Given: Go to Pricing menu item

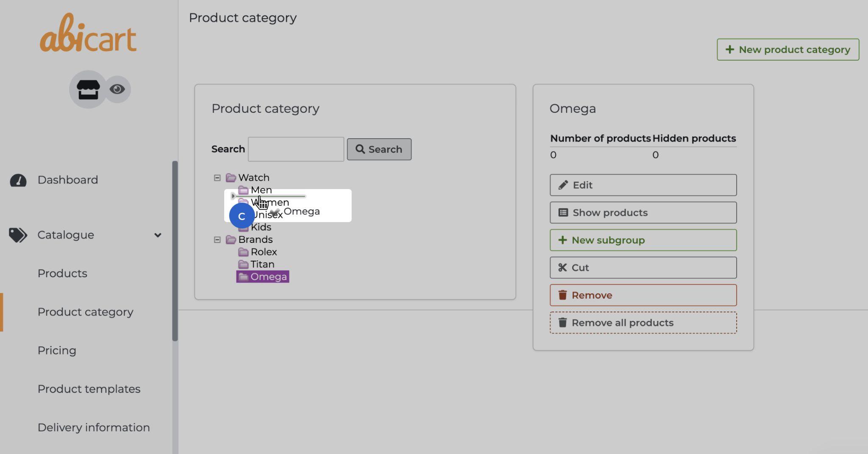Looking at the screenshot, I should coord(57,351).
